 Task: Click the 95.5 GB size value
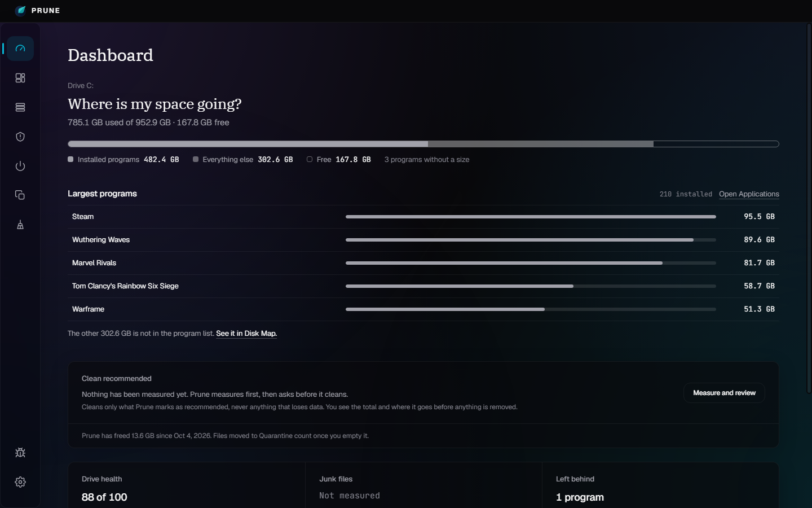759,217
